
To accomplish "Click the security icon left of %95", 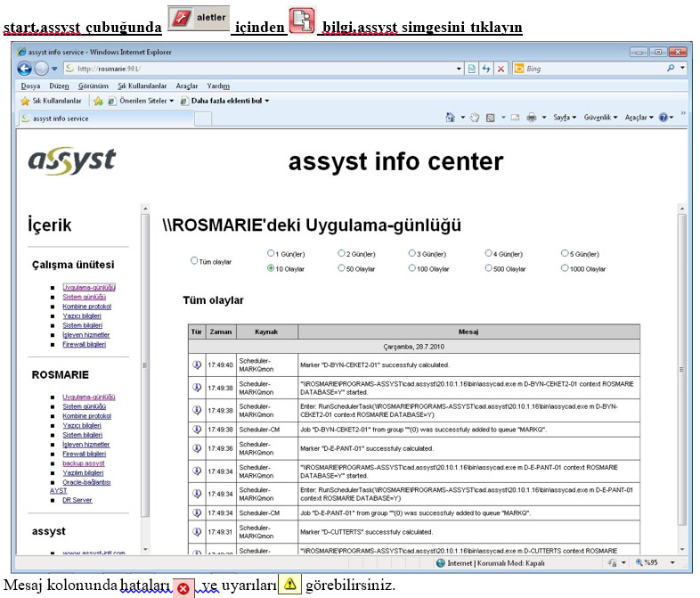I will tap(613, 562).
